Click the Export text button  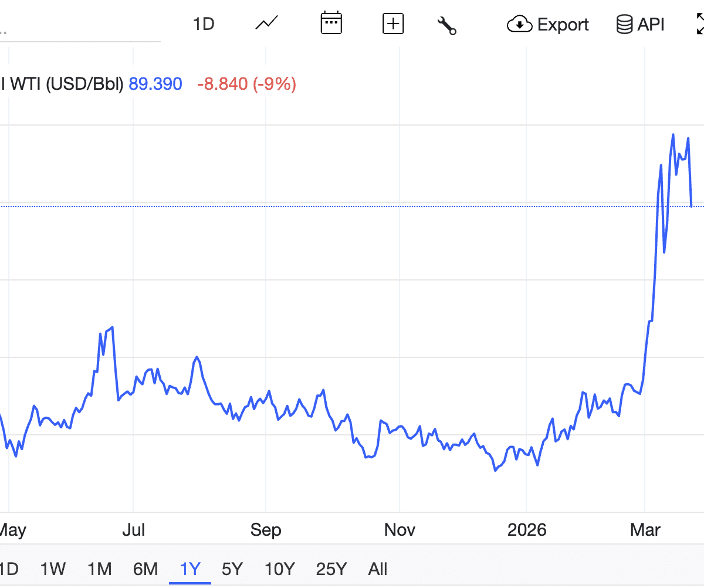tap(563, 25)
